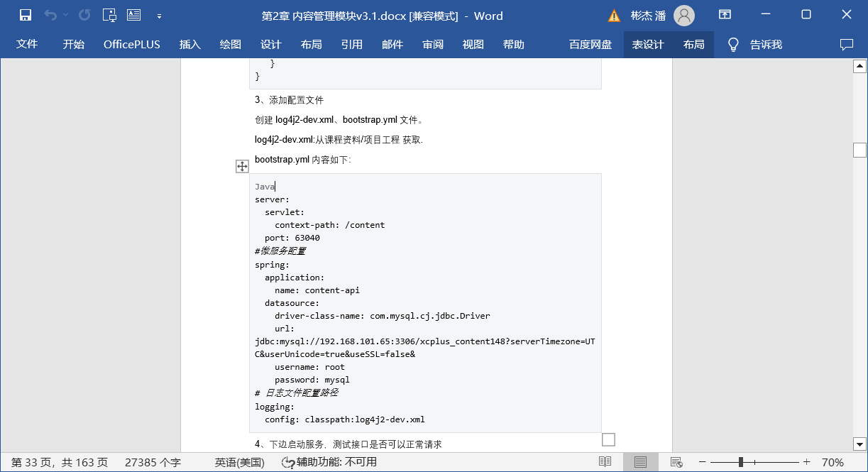Click 'context-path: /content' code line
Image resolution: width=868 pixels, height=472 pixels.
330,225
